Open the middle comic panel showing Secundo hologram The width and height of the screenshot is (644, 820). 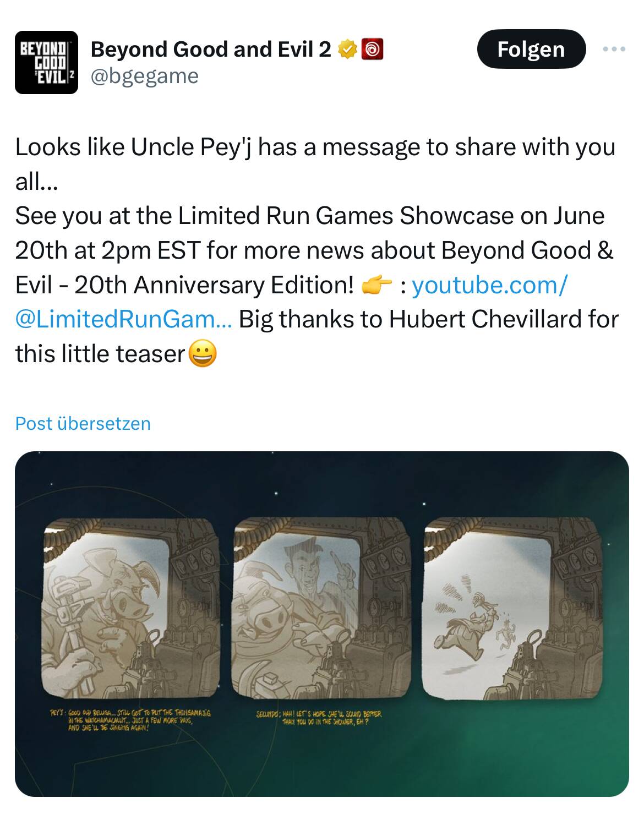321,609
